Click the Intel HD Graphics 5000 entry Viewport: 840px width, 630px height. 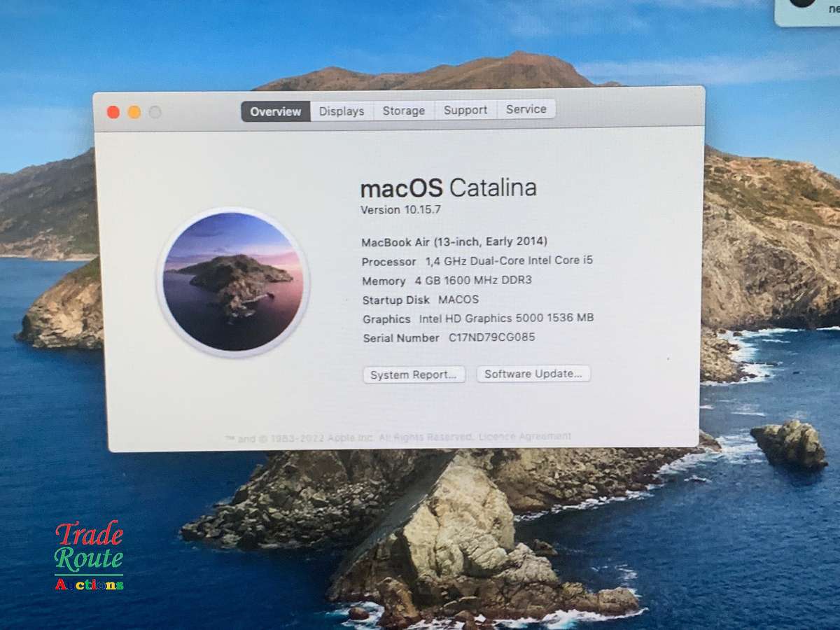pyautogui.click(x=478, y=318)
